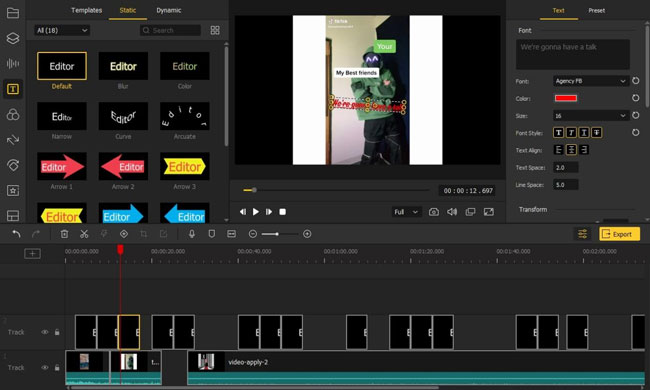Align text to the center

point(571,150)
